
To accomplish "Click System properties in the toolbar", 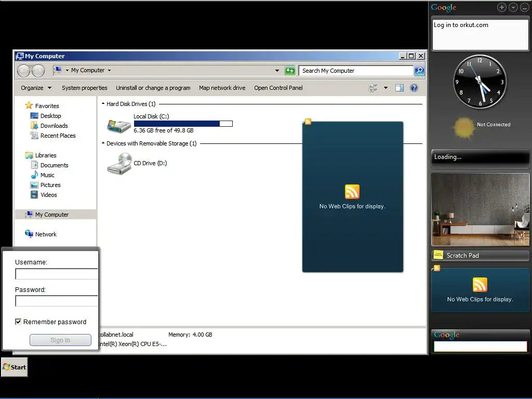I will click(x=85, y=88).
